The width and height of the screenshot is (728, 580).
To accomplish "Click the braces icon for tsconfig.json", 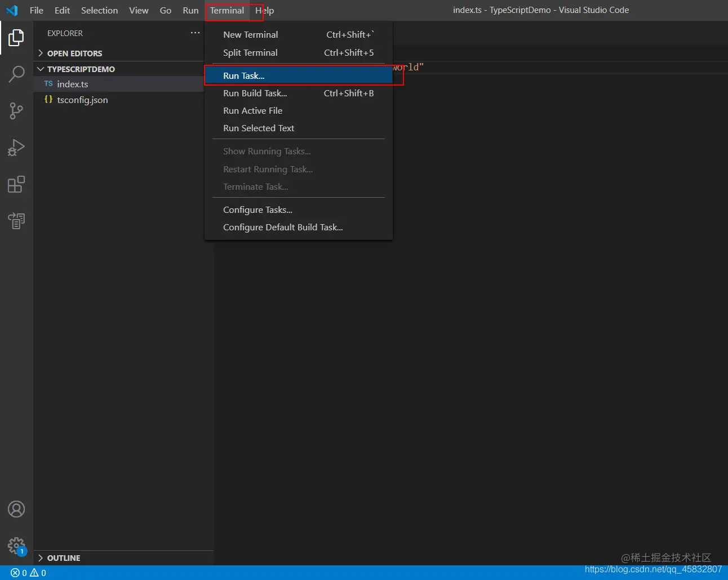I will point(48,100).
